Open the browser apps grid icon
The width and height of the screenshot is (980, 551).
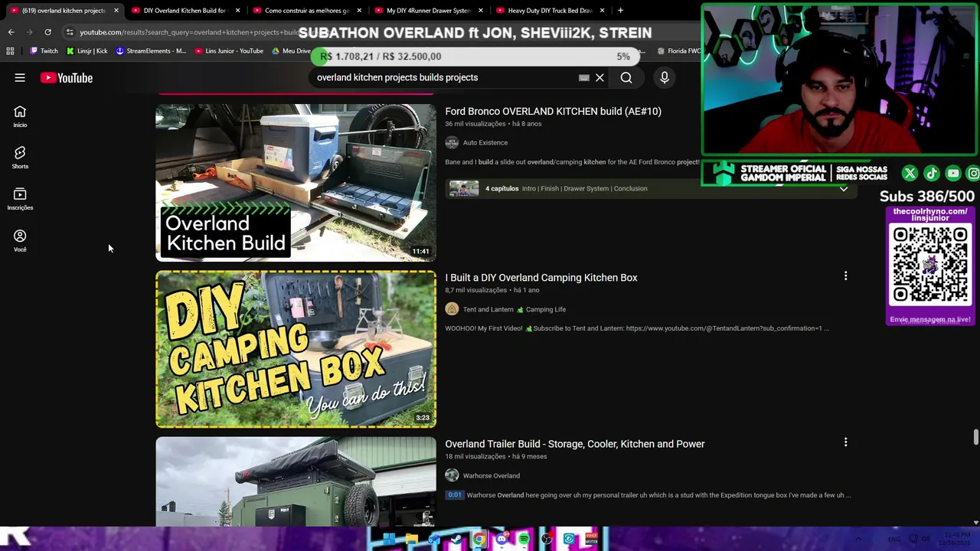10,51
